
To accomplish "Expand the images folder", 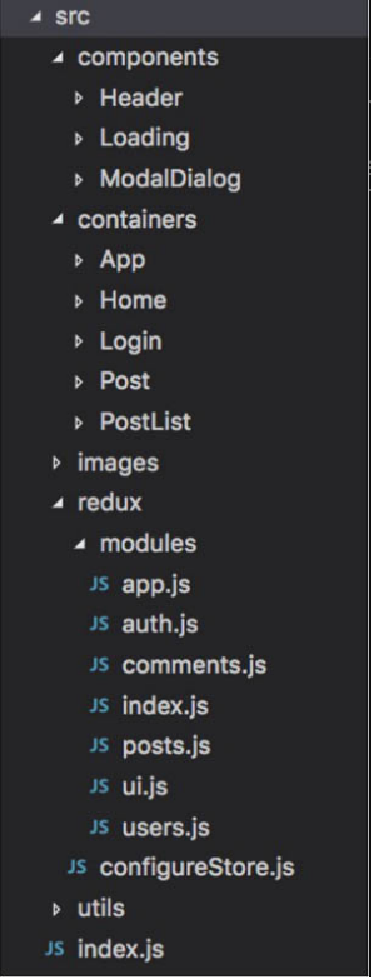I will pos(57,463).
